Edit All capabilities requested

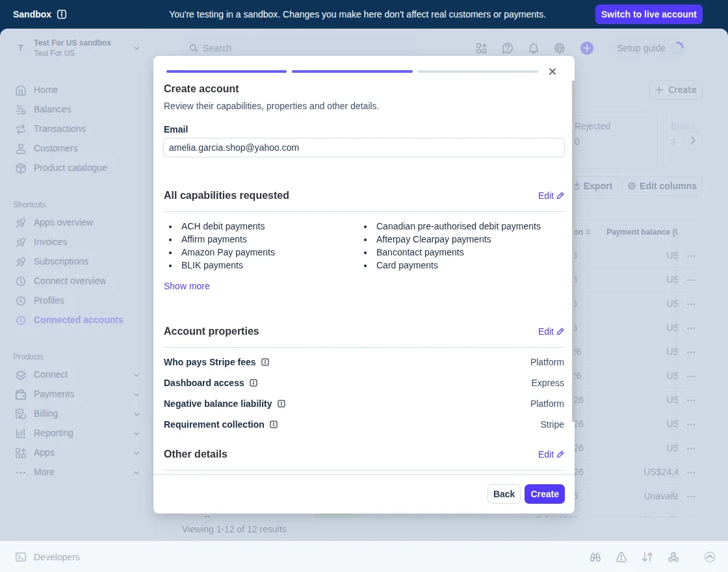[551, 196]
